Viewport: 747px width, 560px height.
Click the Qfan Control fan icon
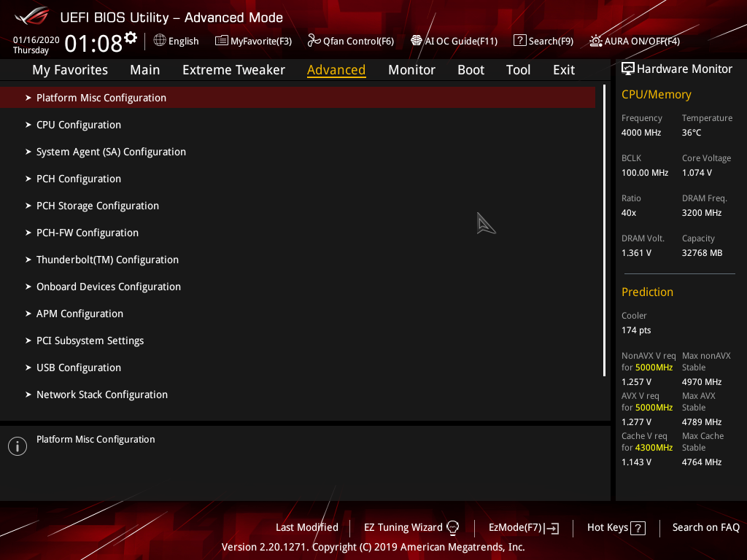(314, 41)
